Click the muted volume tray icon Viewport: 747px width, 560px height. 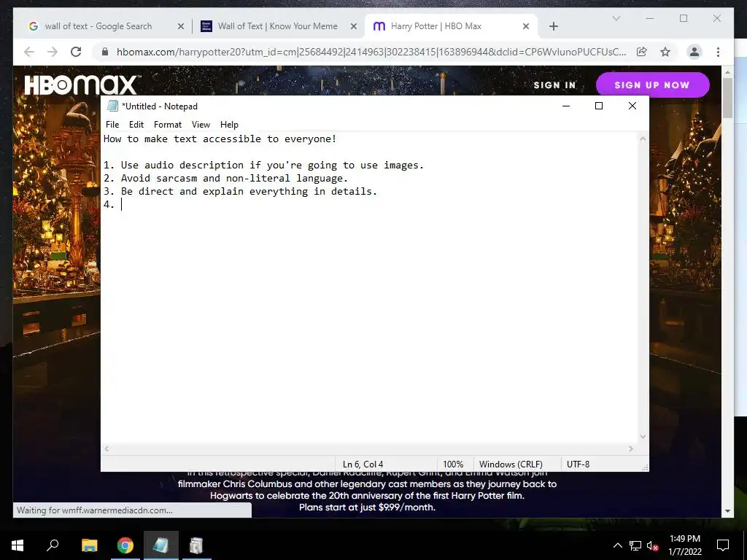[x=652, y=545]
